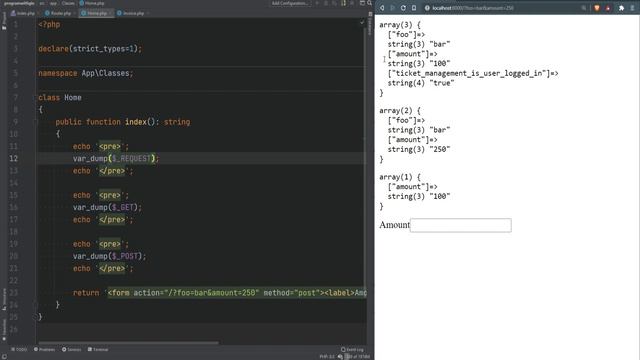The image size is (640, 360).
Task: Open the Terminal tool window
Action: click(x=98, y=349)
